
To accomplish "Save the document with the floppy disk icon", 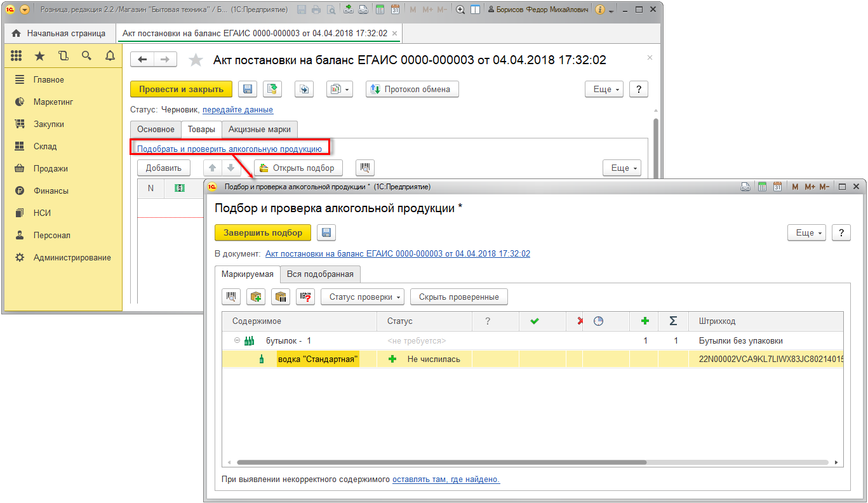I will point(248,90).
